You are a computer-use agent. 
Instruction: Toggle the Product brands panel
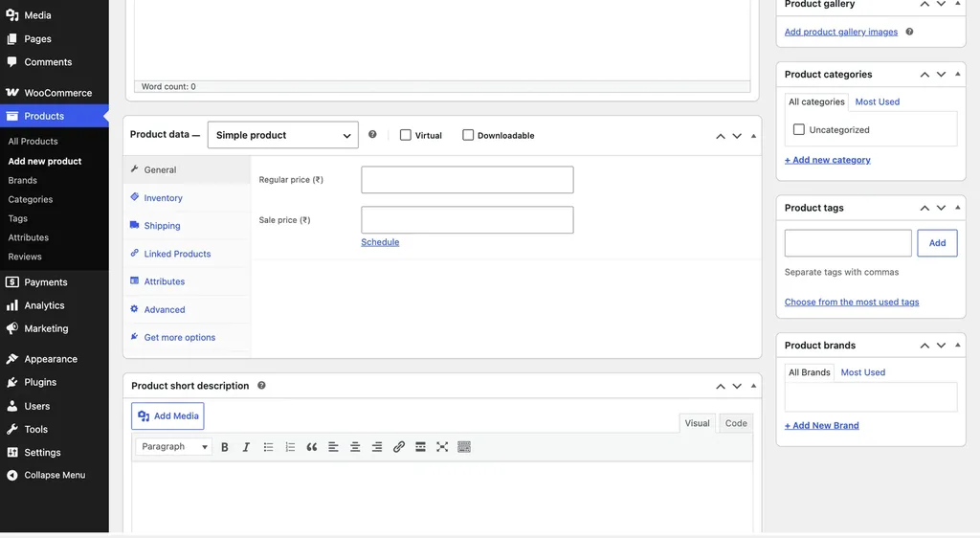(957, 345)
